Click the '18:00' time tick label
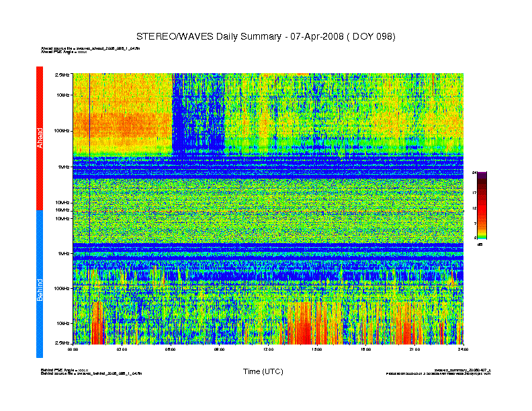This screenshot has height=411, width=532. pyautogui.click(x=365, y=349)
